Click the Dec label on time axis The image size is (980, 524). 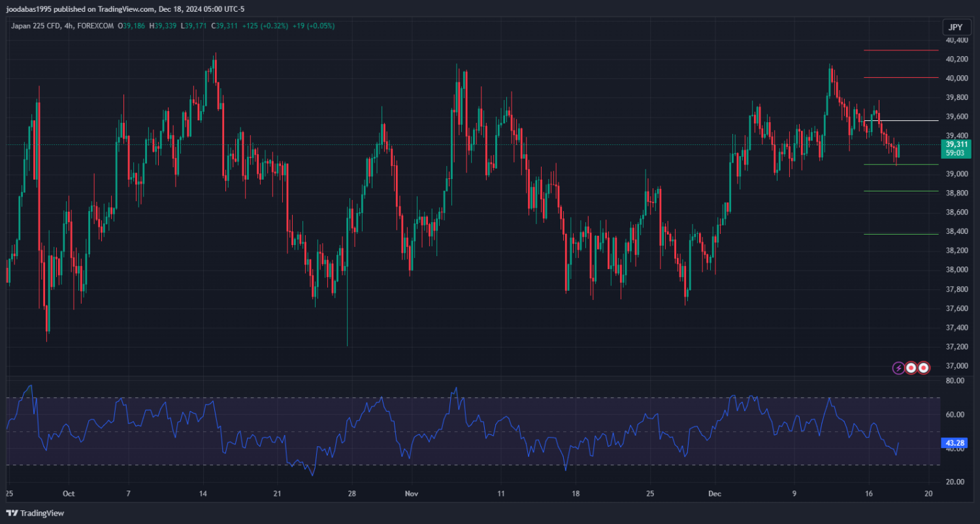tap(715, 494)
